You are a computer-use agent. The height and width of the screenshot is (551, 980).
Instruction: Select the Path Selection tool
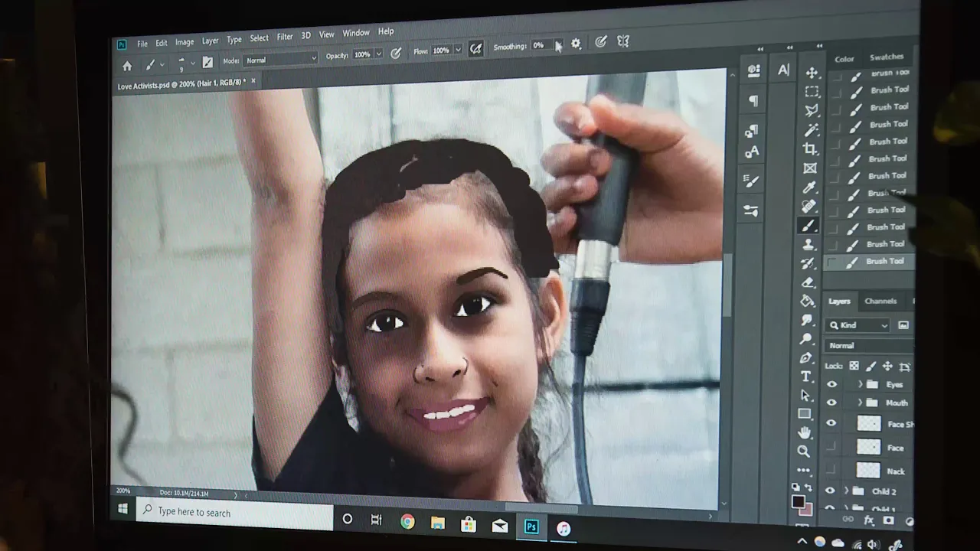[805, 395]
